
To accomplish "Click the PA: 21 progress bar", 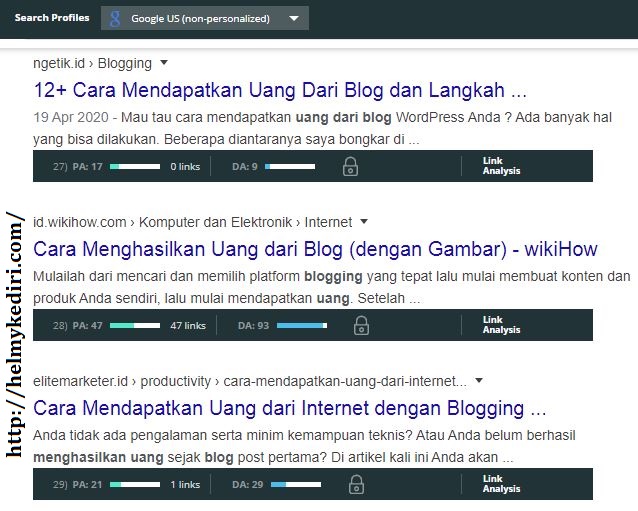I will coord(135,485).
